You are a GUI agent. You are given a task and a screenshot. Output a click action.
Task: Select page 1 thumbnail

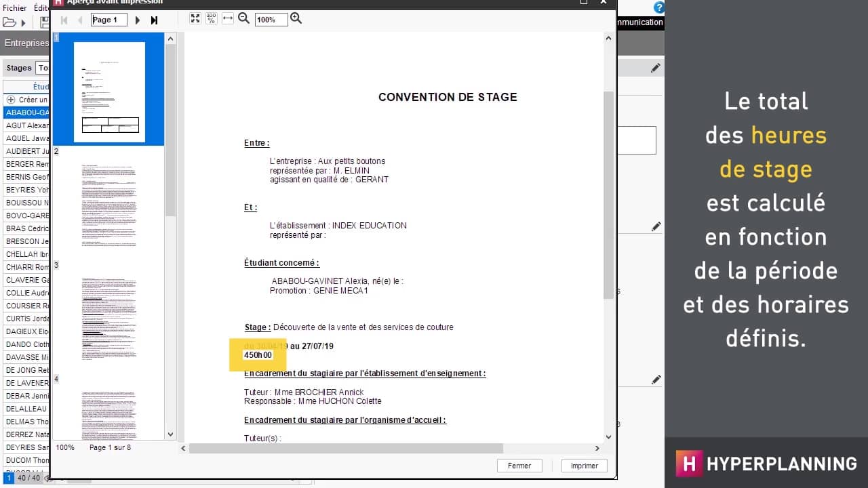[x=109, y=91]
